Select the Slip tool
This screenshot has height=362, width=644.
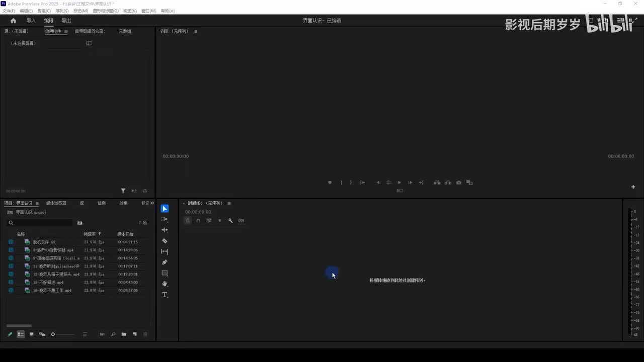(165, 251)
